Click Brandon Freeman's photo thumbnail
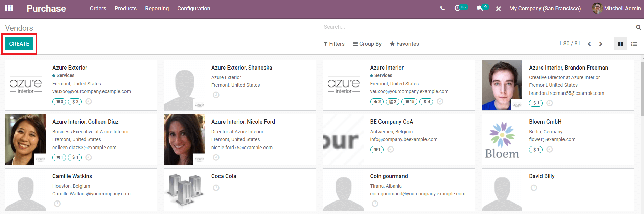 tap(502, 85)
